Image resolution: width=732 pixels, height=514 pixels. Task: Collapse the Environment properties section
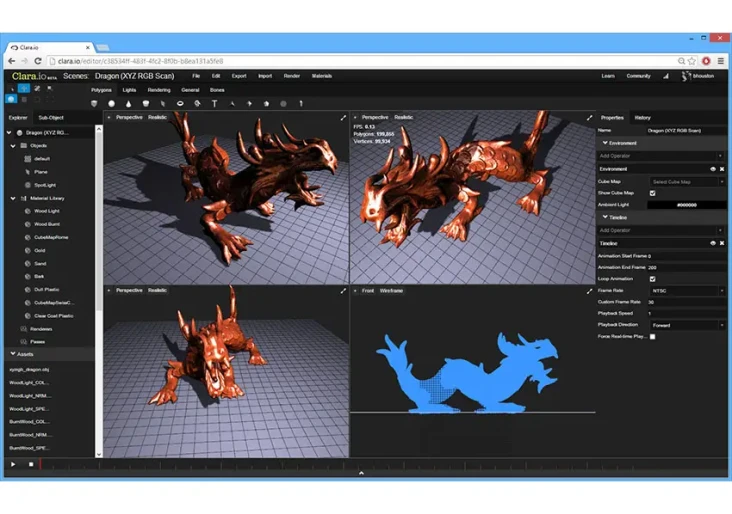click(605, 143)
